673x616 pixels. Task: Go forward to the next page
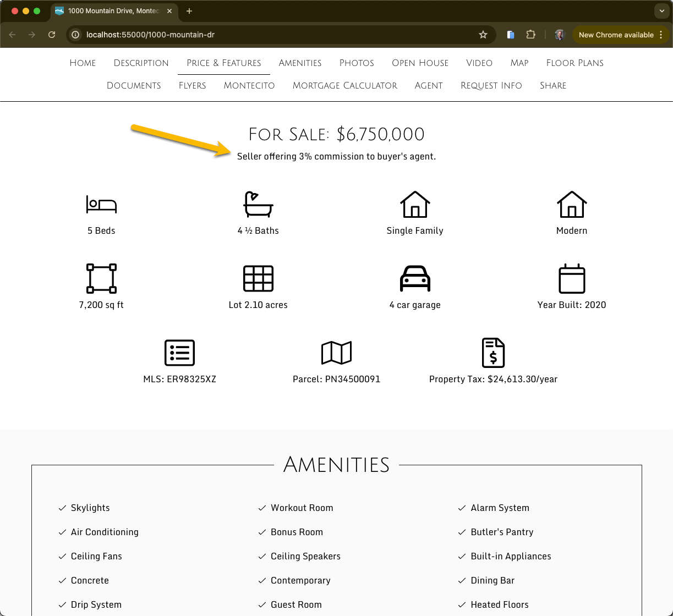32,35
